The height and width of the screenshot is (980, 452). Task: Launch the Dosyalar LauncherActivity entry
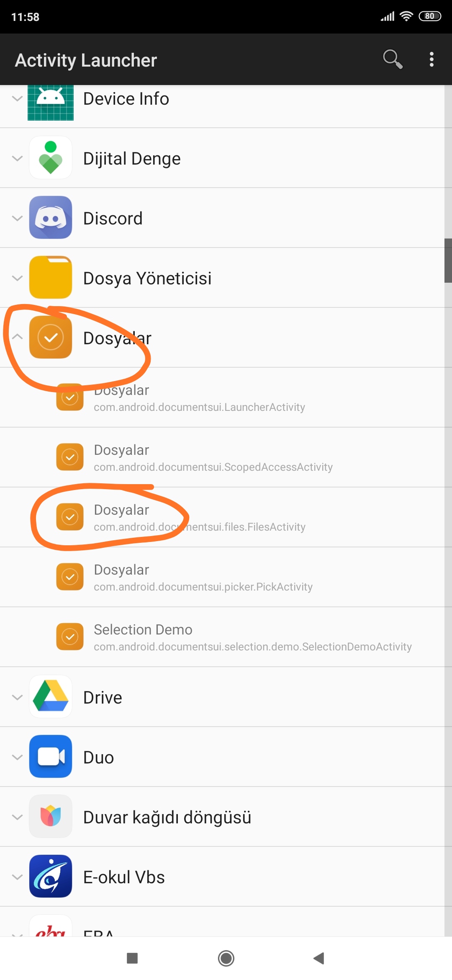pos(199,398)
